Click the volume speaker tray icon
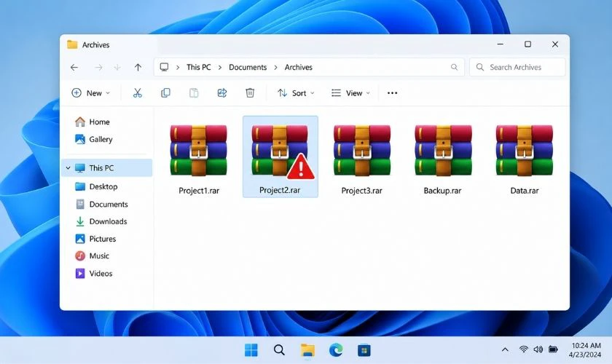 pyautogui.click(x=538, y=349)
